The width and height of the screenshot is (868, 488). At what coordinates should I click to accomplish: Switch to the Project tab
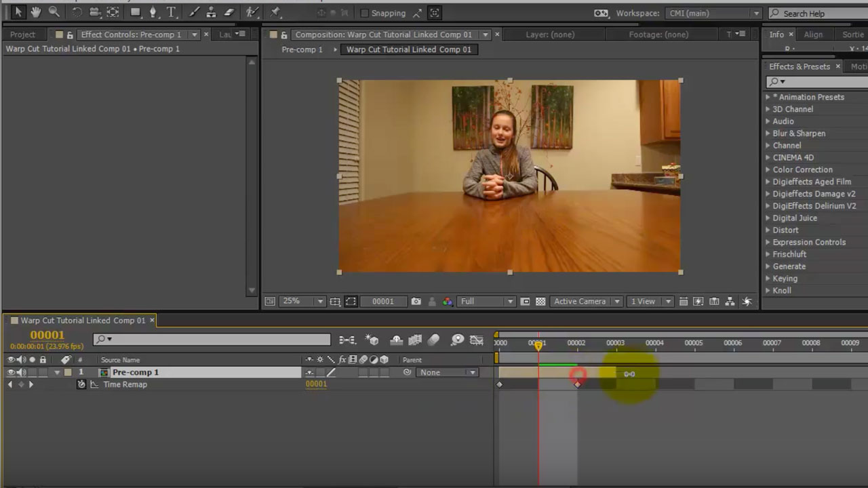coord(22,35)
